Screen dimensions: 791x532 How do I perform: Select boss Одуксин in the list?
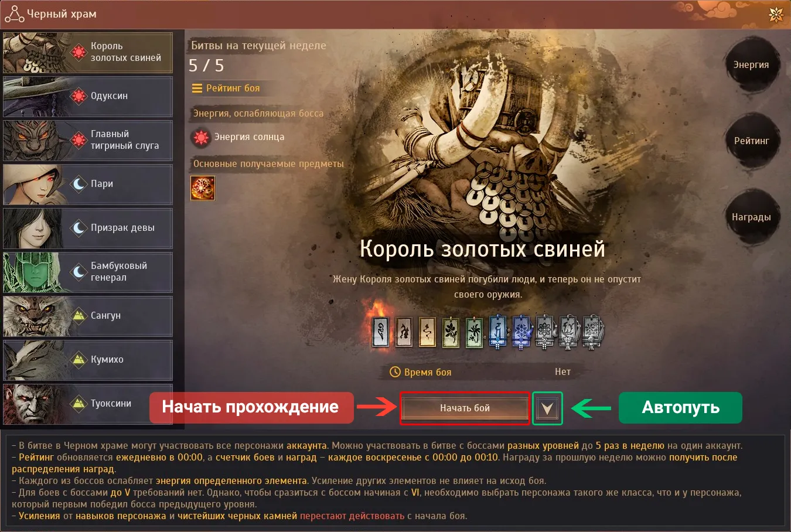[x=88, y=97]
